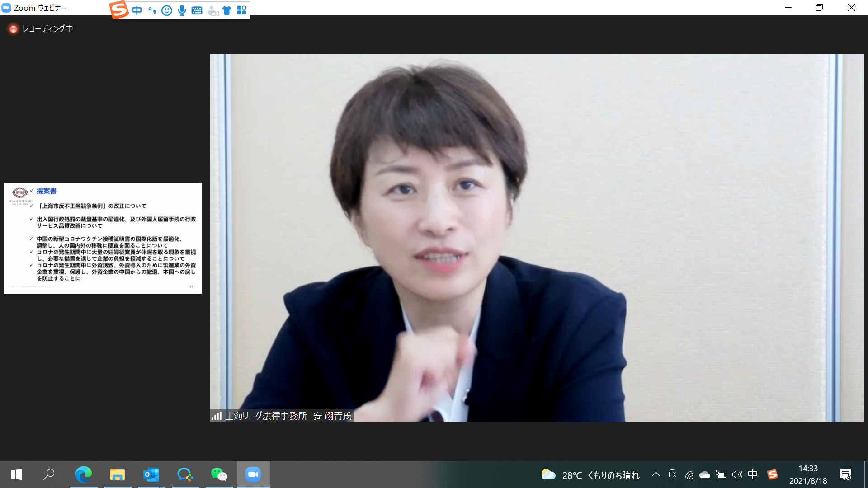This screenshot has height=488, width=868.
Task: Open the Sogou toolbox grid
Action: click(242, 10)
